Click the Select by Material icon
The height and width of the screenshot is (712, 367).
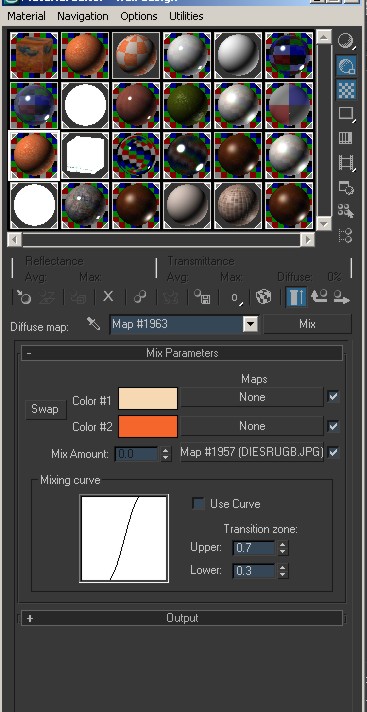[346, 211]
